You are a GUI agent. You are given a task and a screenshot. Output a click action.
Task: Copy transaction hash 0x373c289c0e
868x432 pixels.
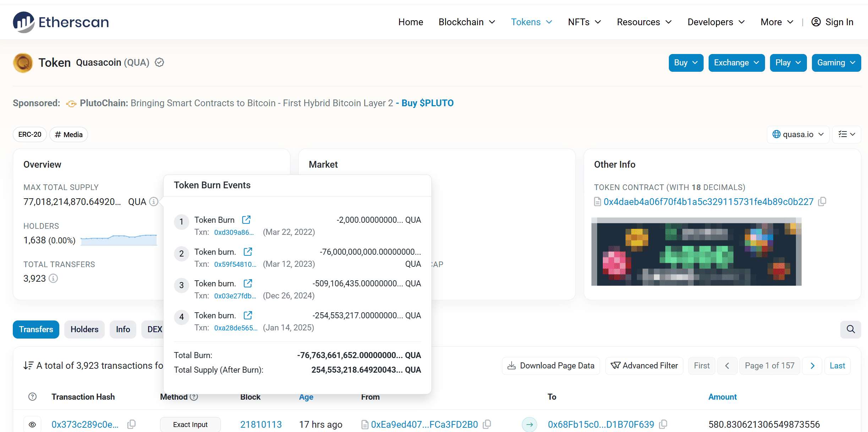click(132, 424)
